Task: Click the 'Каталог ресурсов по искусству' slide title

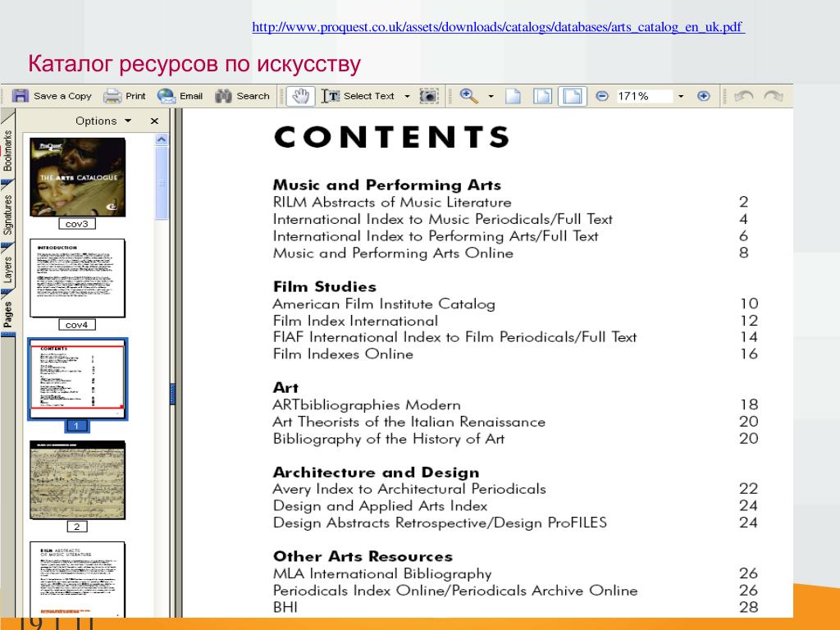Action: tap(194, 64)
